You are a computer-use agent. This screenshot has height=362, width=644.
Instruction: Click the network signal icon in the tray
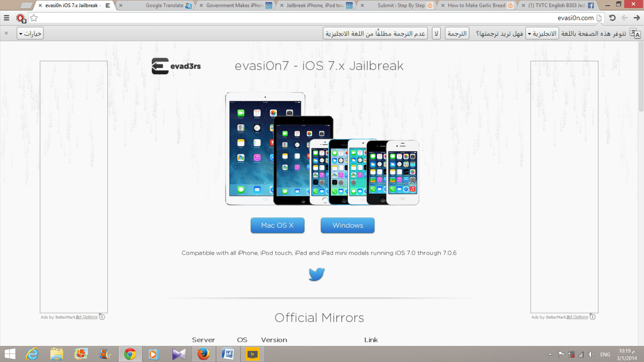581,354
